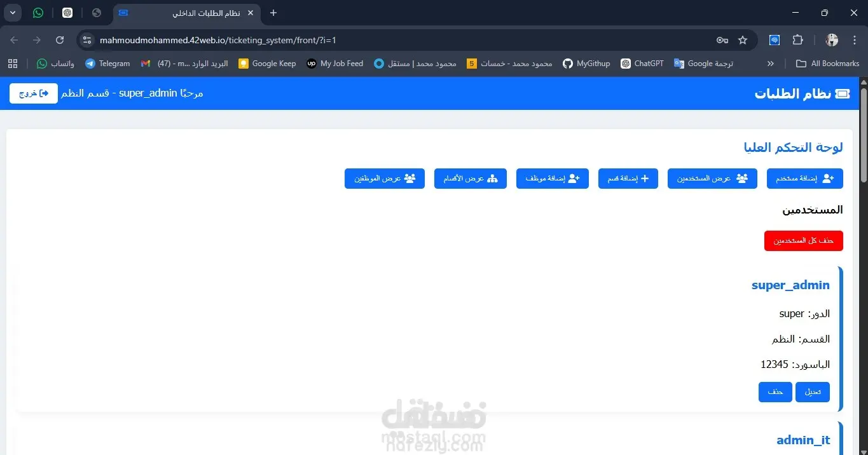Click the خروج logout button
Image resolution: width=868 pixels, height=455 pixels.
coord(34,93)
